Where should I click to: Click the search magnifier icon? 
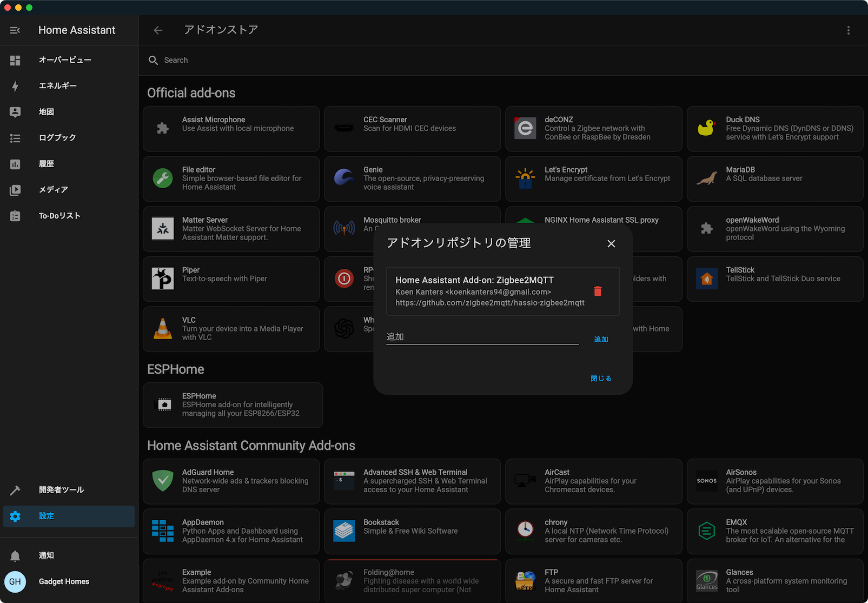tap(153, 60)
